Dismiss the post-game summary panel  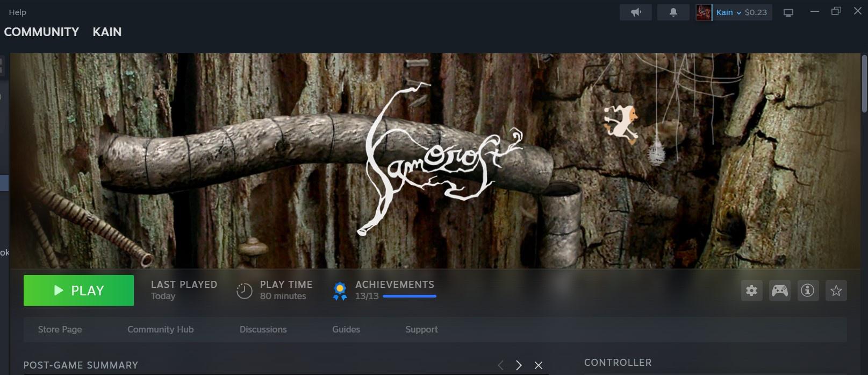pos(538,365)
